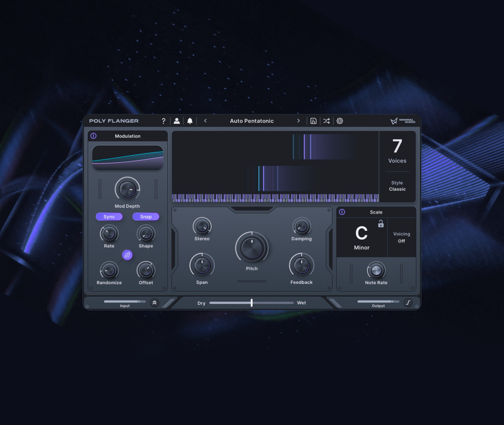Click the Span knob

[x=202, y=266]
